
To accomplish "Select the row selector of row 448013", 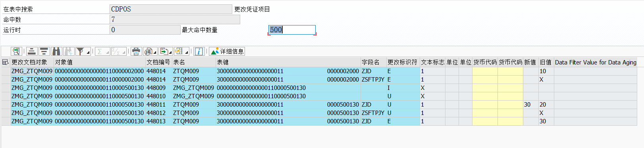I will click(6, 121).
